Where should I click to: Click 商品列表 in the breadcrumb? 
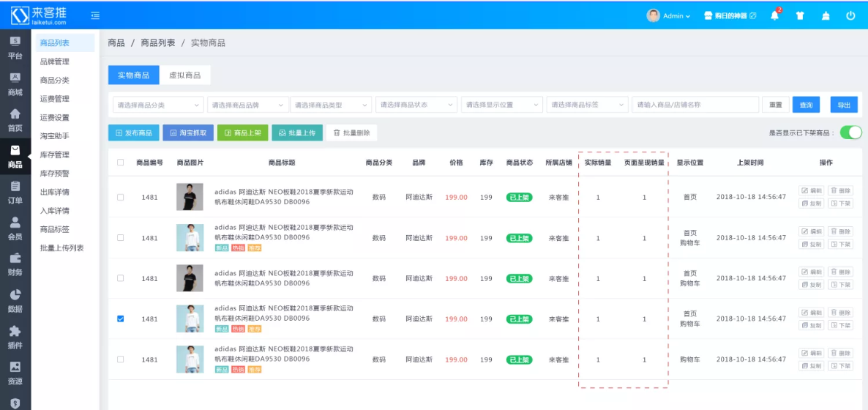click(158, 42)
